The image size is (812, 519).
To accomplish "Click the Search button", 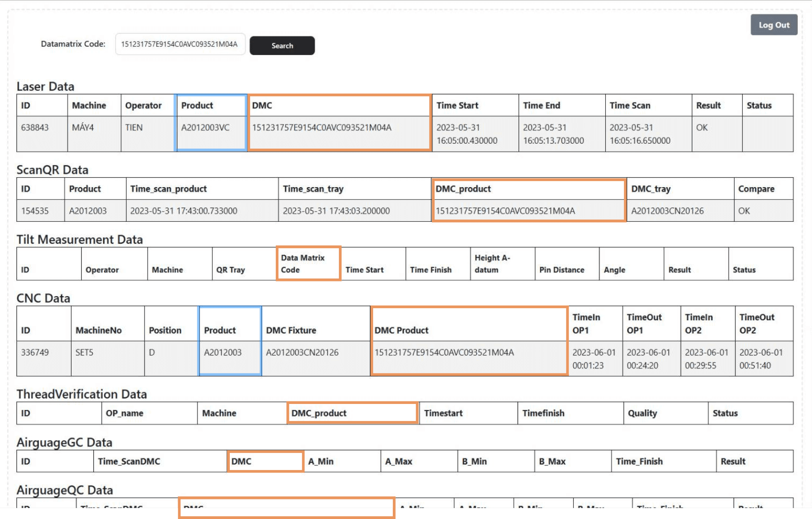I will [x=282, y=46].
